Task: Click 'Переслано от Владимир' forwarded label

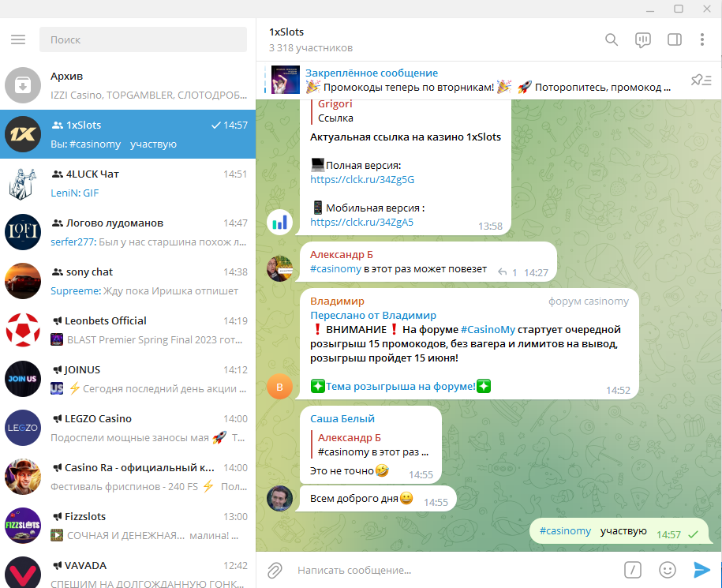Action: (x=373, y=316)
